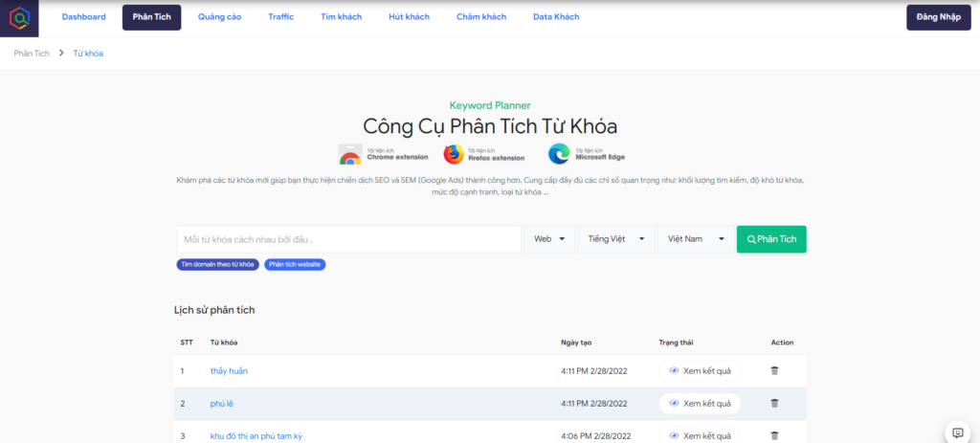Delete the "phú lê" history row

coord(774,403)
